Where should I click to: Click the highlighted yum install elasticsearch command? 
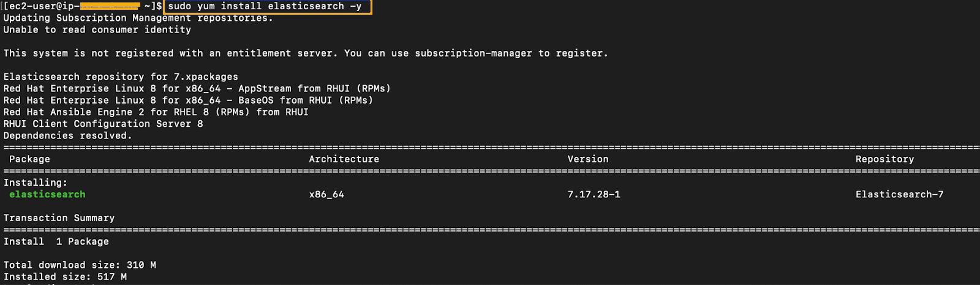[x=267, y=7]
